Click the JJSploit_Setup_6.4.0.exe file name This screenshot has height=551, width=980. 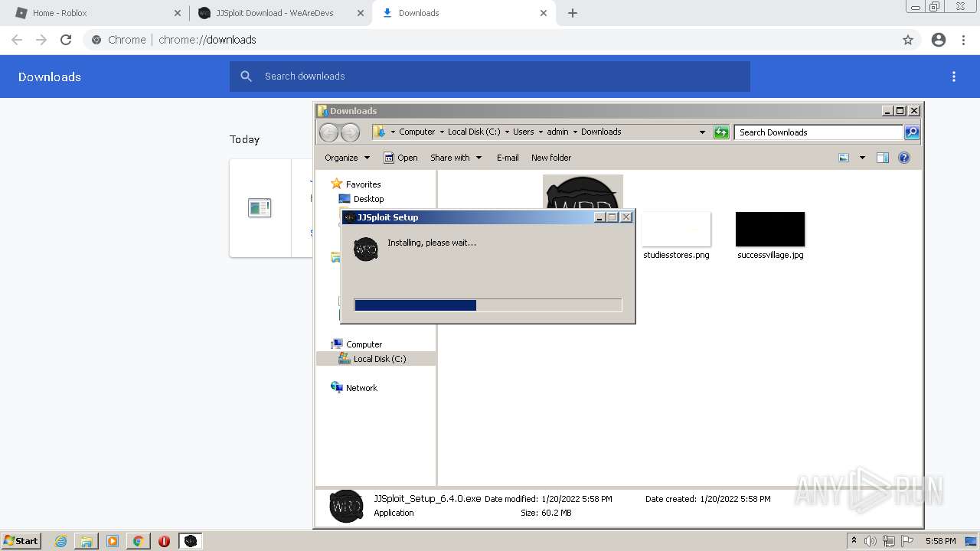click(427, 499)
